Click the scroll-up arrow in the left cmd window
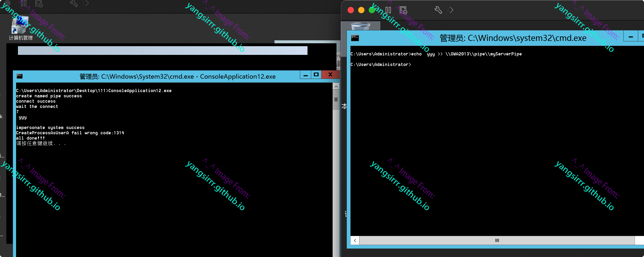This screenshot has width=644, height=257. pos(336,87)
